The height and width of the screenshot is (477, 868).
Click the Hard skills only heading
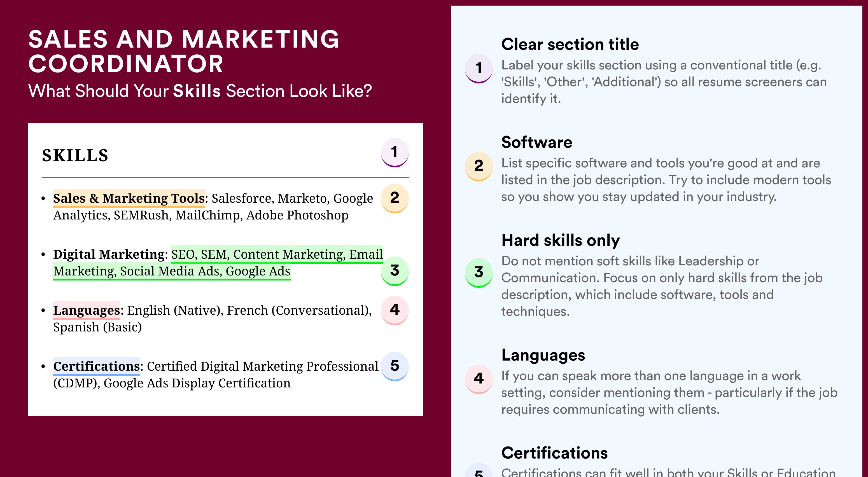tap(560, 240)
